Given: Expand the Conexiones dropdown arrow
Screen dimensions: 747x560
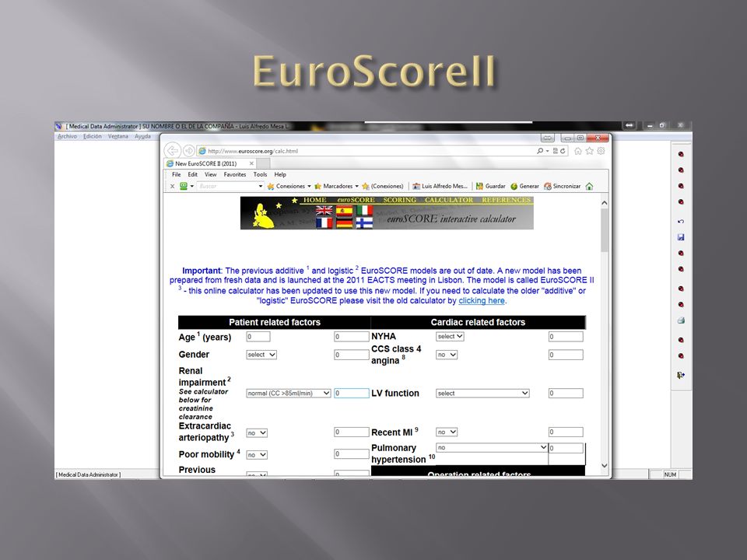Looking at the screenshot, I should click(x=309, y=186).
